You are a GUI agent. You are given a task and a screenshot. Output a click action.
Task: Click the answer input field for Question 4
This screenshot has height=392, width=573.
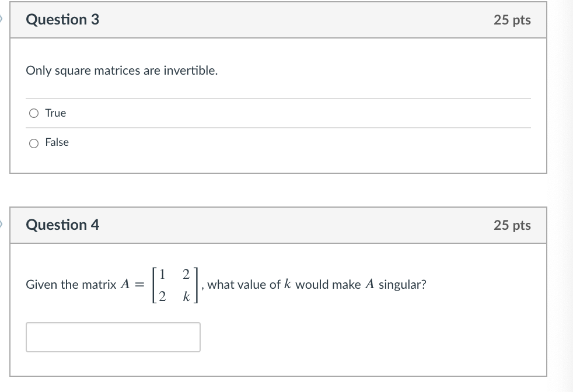click(113, 337)
